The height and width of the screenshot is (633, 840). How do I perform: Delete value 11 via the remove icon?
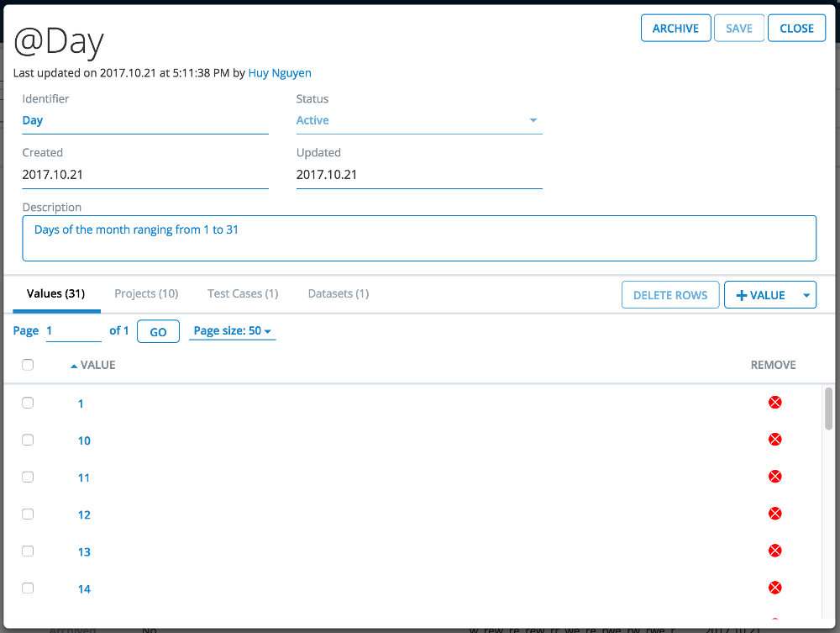[774, 477]
